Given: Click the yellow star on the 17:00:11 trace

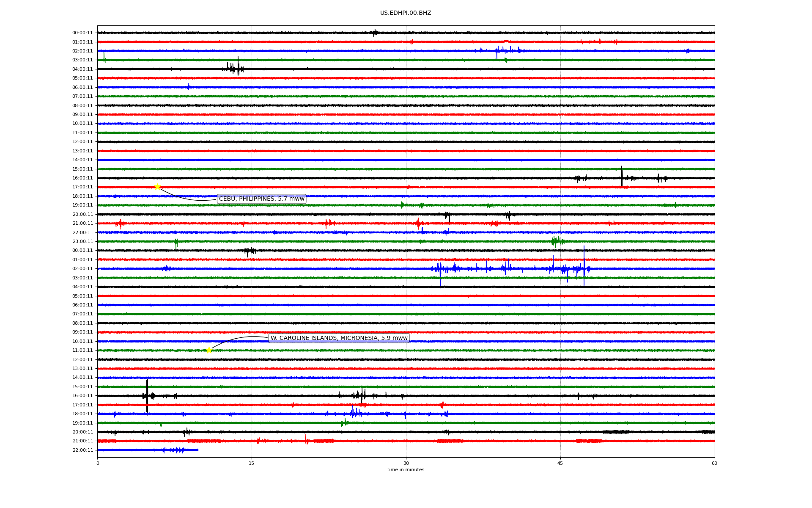Looking at the screenshot, I should click(157, 187).
